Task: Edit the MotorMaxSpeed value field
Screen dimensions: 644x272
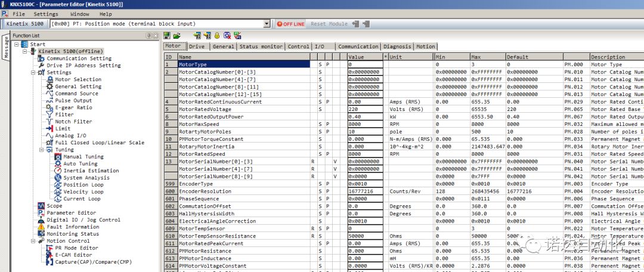Action: click(x=365, y=124)
